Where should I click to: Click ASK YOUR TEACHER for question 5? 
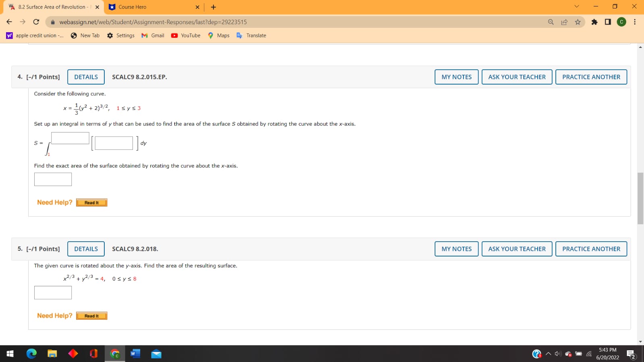point(517,249)
